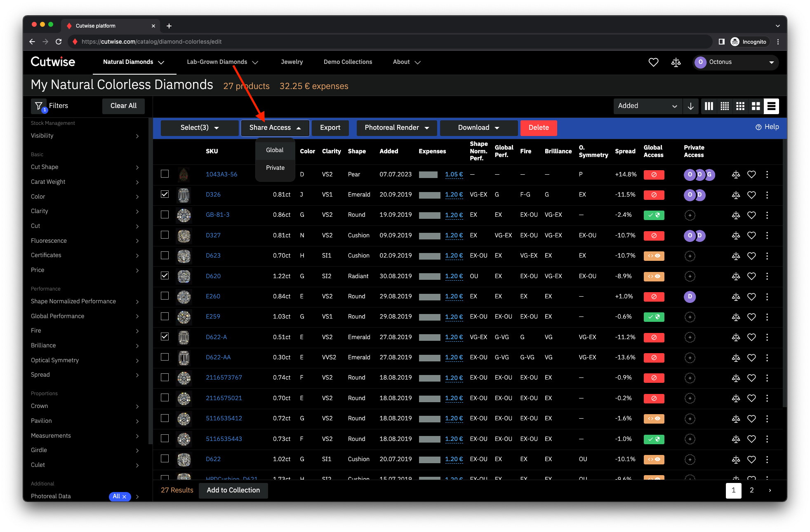Image resolution: width=810 pixels, height=532 pixels.
Task: Expand the Carat Weight filter
Action: click(85, 182)
